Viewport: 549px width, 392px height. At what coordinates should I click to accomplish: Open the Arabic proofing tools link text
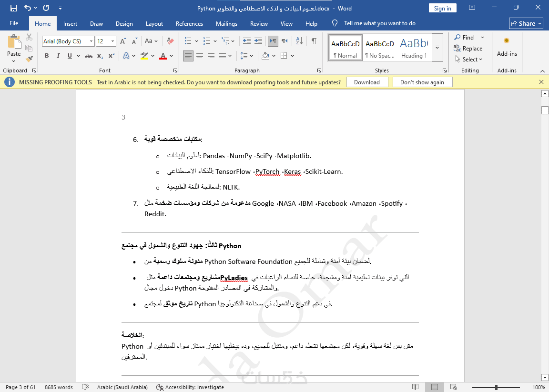(x=219, y=82)
